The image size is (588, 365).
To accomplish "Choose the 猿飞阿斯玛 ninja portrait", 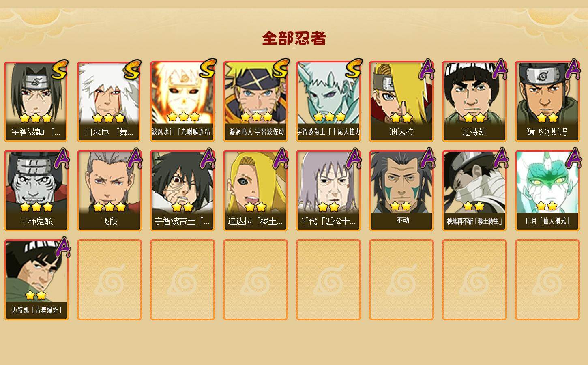I will pos(547,101).
